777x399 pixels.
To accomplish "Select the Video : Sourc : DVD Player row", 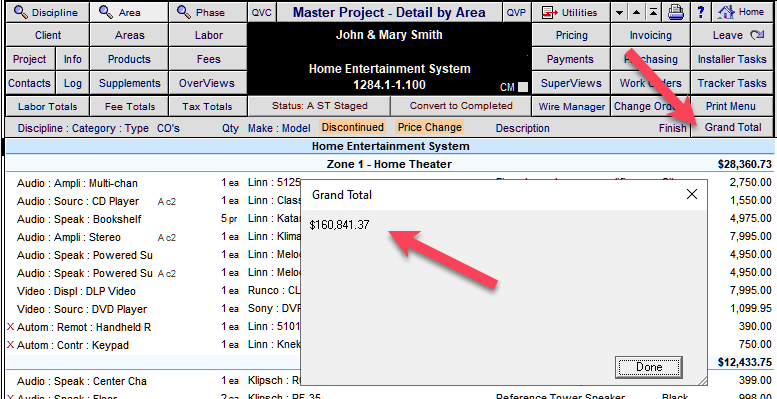I will (388, 309).
